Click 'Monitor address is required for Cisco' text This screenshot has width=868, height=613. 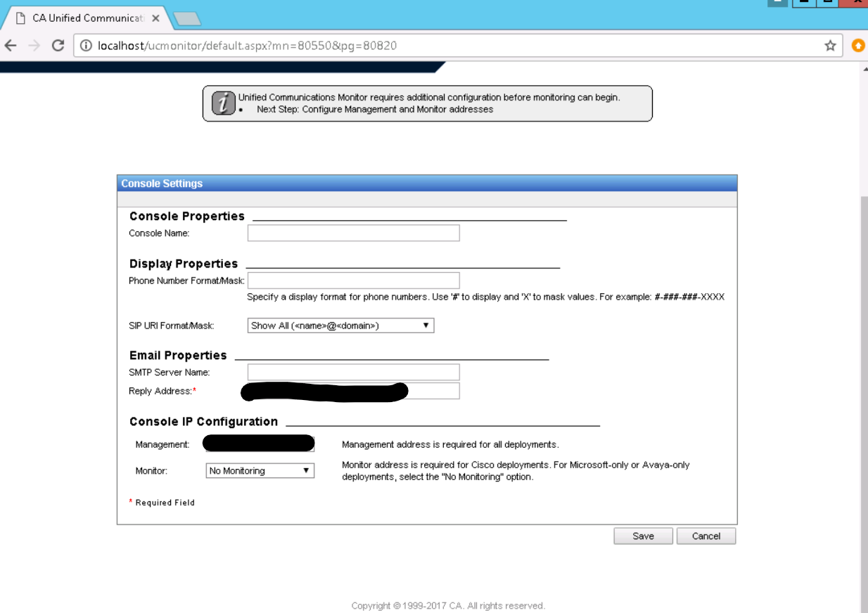(516, 471)
